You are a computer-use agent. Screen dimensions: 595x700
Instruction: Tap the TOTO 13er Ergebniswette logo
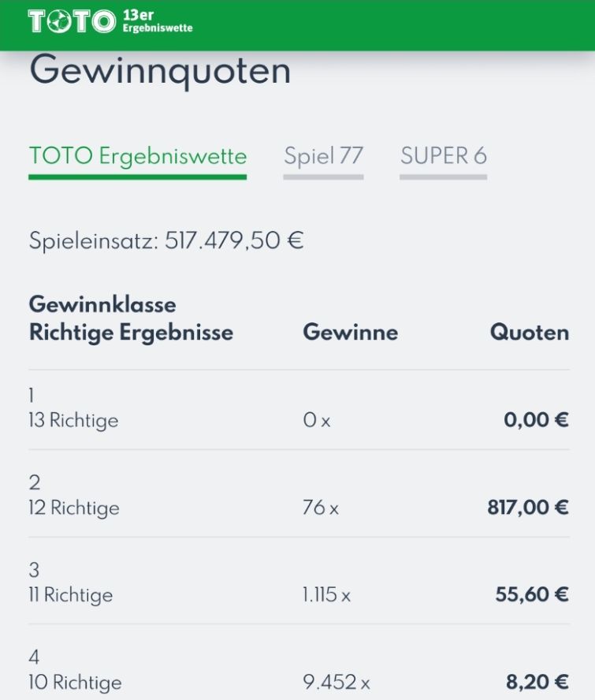point(110,21)
